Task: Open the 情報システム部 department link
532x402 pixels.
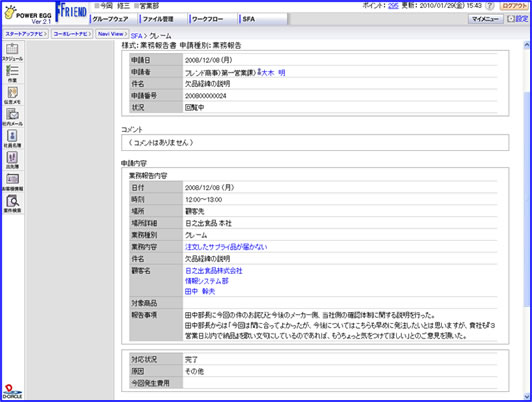Action: coord(207,281)
